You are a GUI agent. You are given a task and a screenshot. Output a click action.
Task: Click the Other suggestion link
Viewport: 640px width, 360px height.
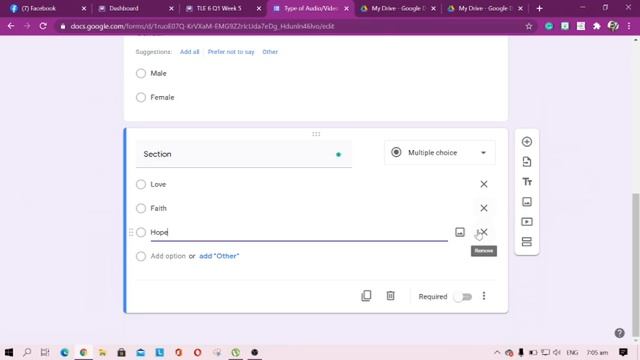pyautogui.click(x=270, y=52)
